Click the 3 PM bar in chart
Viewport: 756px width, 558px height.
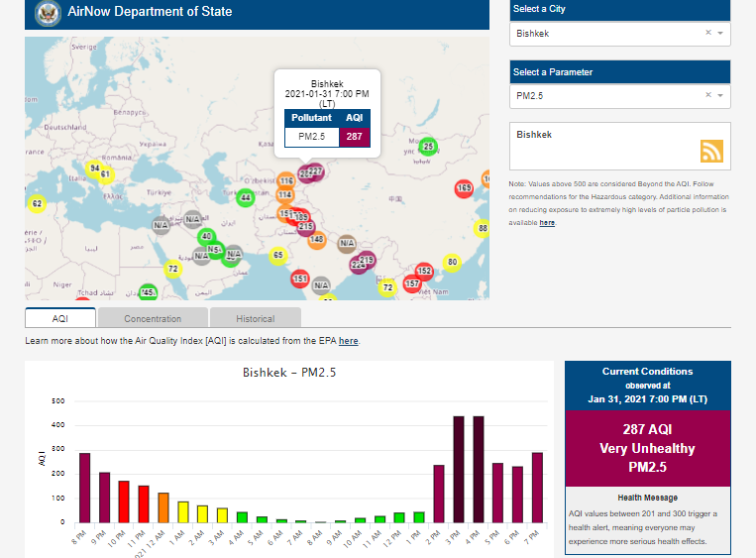coord(459,469)
